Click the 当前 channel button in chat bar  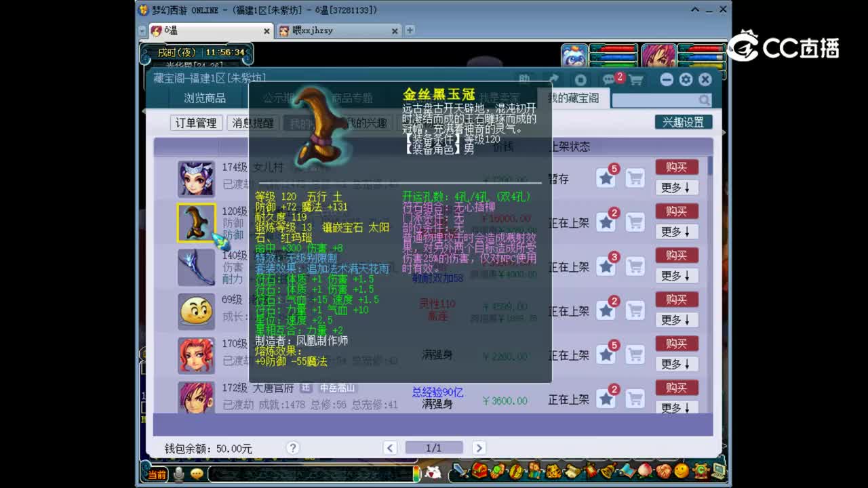[157, 474]
